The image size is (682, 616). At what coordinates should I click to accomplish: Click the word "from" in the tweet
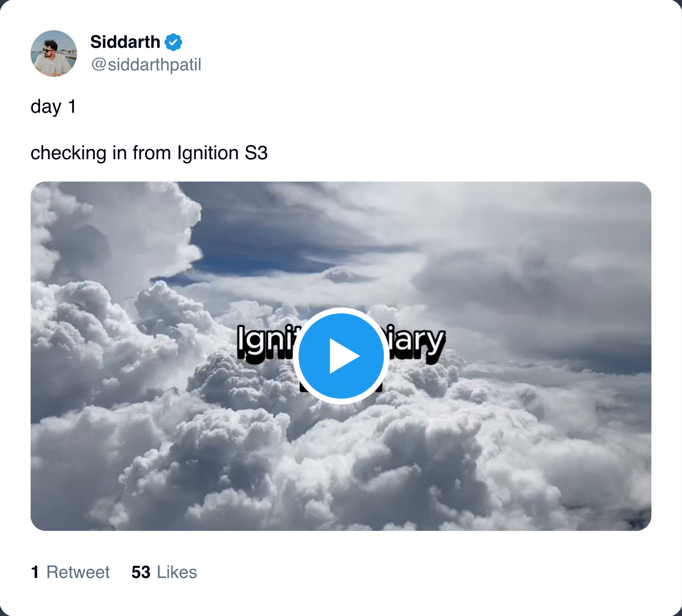(151, 153)
